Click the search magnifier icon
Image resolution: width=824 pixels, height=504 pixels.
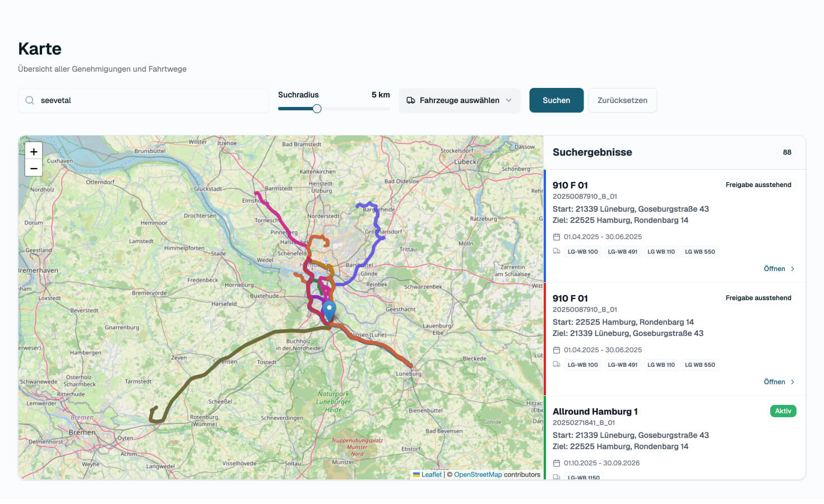click(x=30, y=100)
